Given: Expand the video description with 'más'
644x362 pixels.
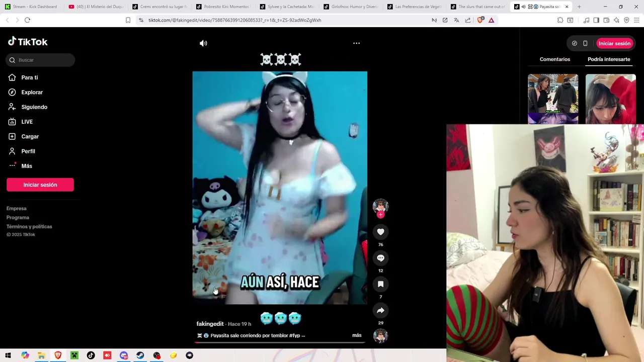Looking at the screenshot, I should 357,335.
